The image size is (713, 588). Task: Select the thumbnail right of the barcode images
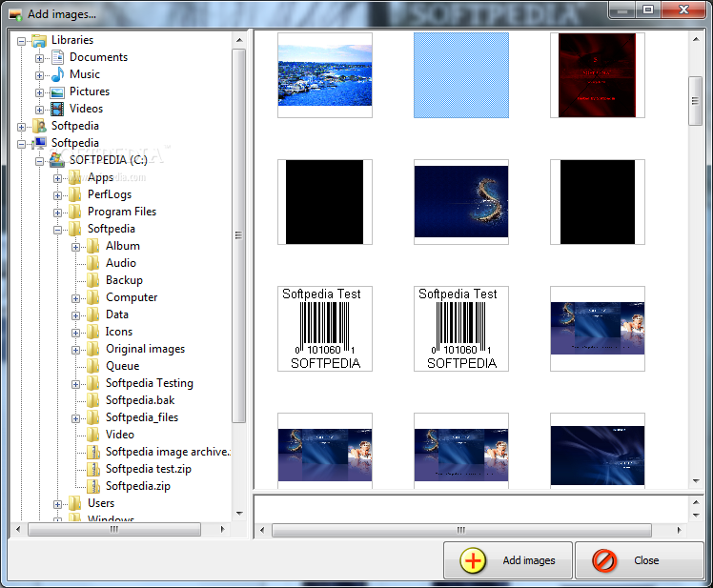pos(597,329)
